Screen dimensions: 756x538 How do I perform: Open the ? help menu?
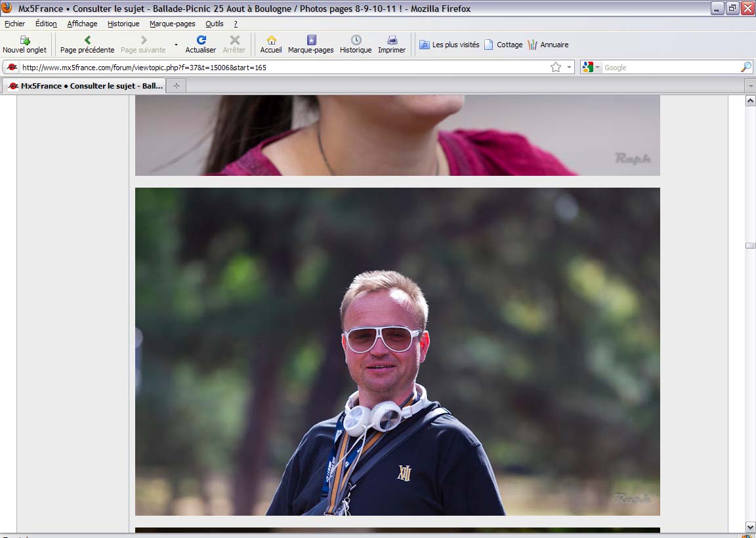236,24
